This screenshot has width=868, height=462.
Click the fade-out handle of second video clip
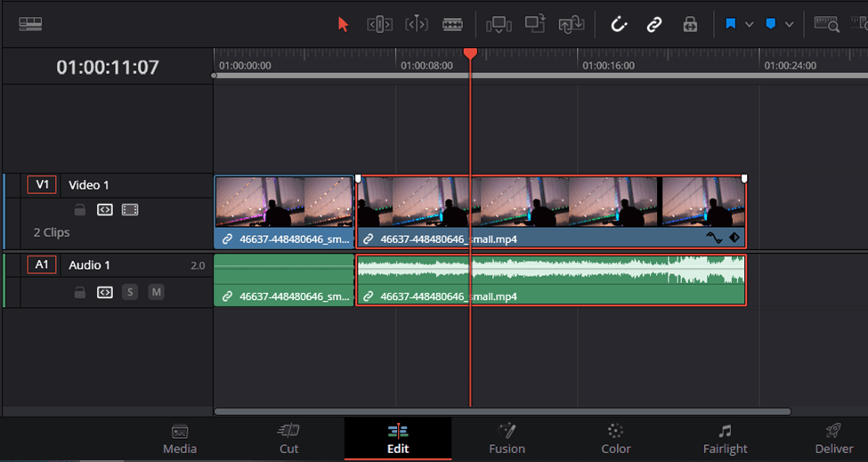tap(744, 178)
